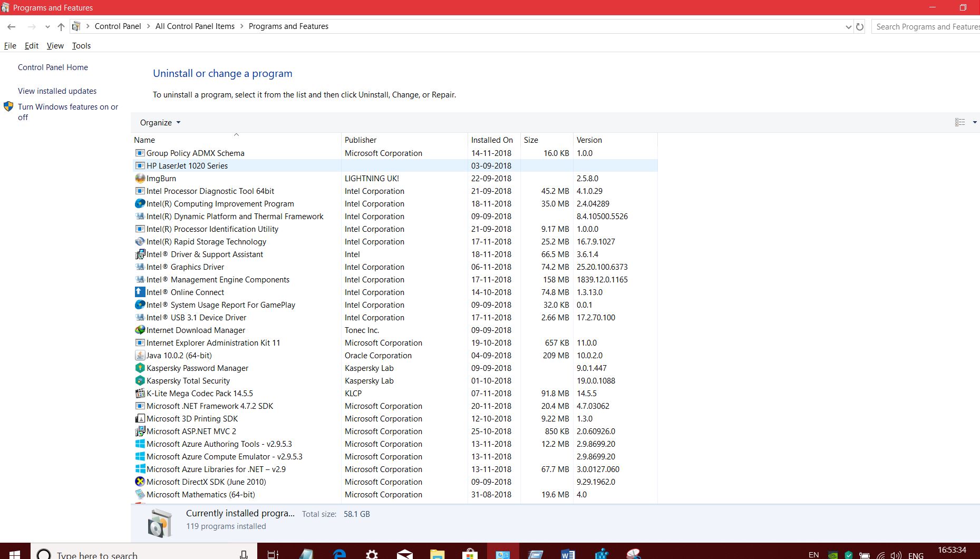980x559 pixels.
Task: Click the Microsoft 3D Printing SDK icon
Action: 140,419
